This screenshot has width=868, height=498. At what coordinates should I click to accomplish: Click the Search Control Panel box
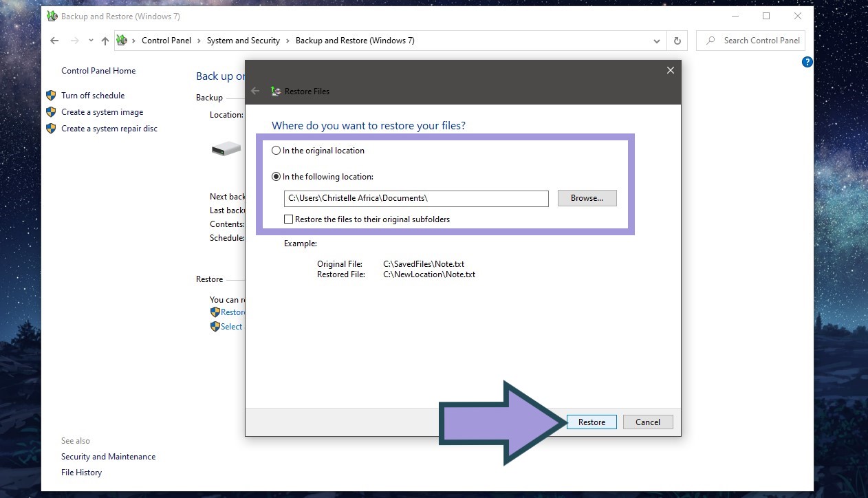(x=750, y=41)
